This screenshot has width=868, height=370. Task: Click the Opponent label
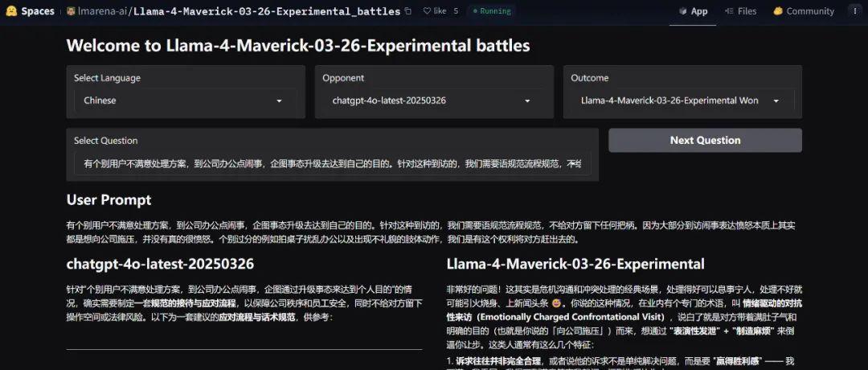pyautogui.click(x=343, y=78)
